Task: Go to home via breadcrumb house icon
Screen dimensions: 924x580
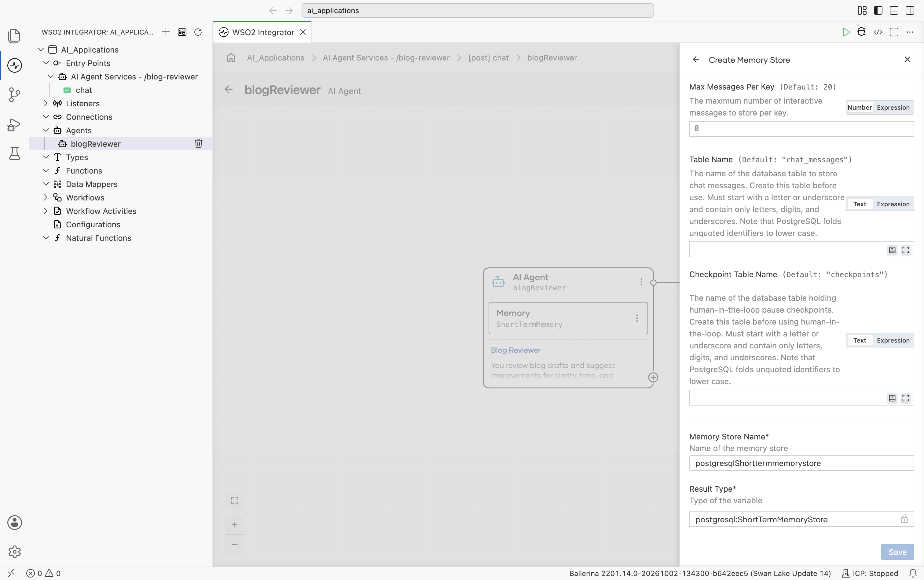Action: (x=231, y=57)
